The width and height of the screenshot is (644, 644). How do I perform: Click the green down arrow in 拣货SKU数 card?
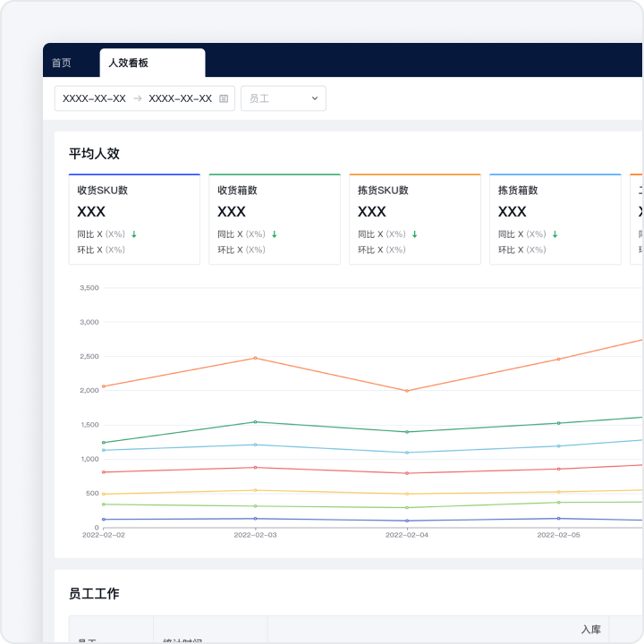tap(415, 234)
